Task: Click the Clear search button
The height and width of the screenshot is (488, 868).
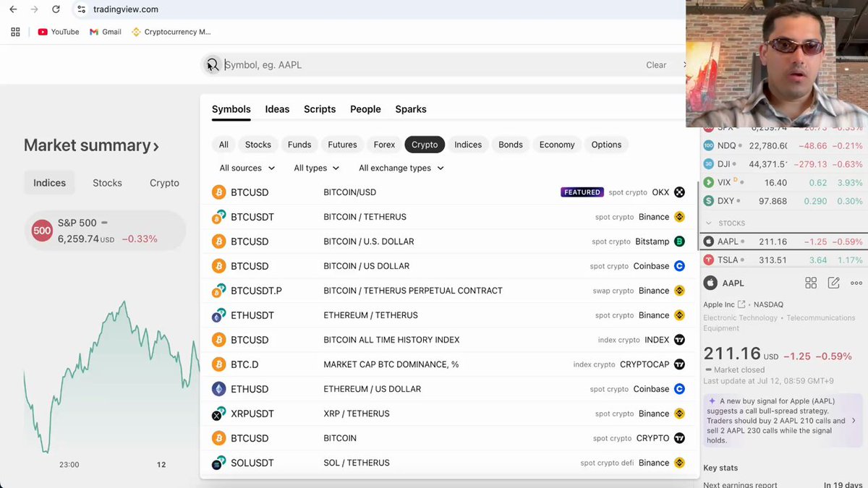Action: [656, 65]
